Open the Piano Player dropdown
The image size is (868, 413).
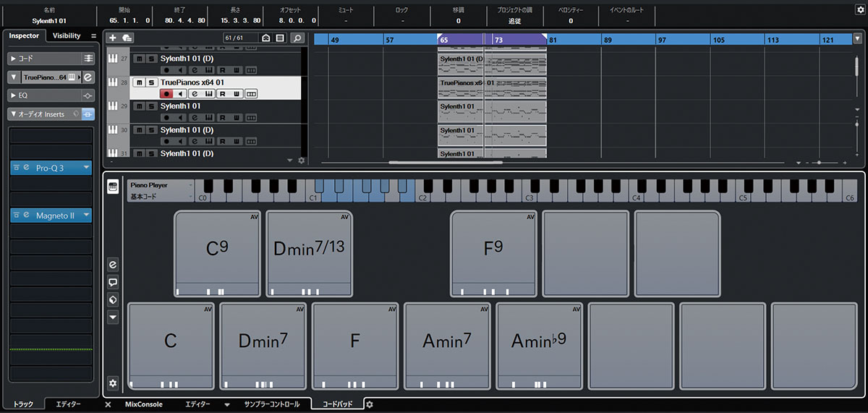[x=161, y=185]
